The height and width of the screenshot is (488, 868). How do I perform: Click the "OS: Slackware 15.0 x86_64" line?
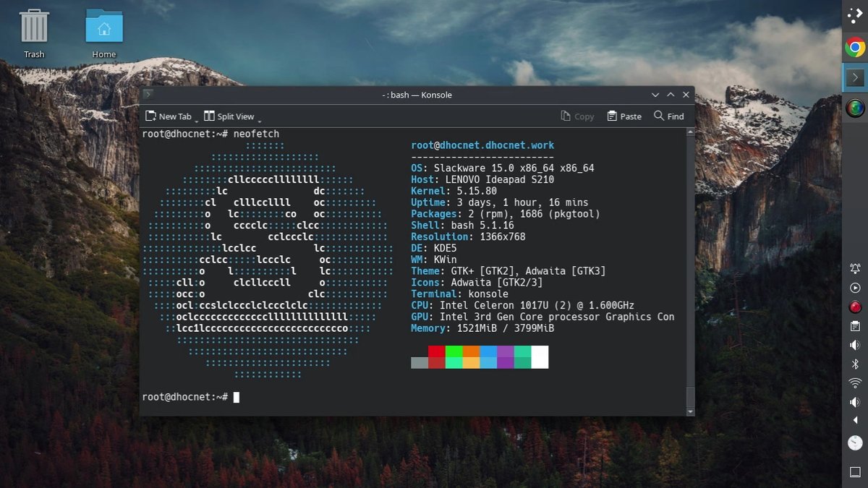503,168
